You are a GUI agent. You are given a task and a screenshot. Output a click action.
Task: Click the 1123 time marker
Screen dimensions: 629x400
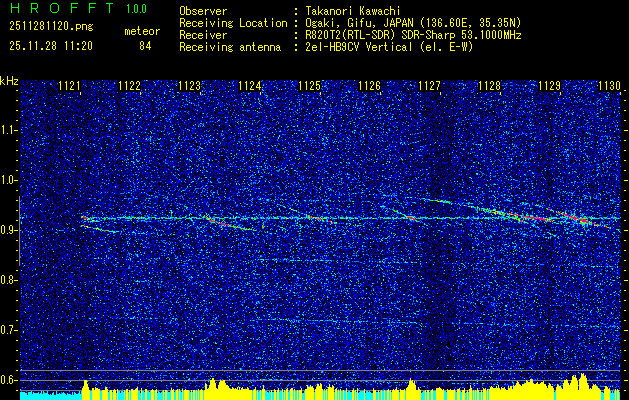click(x=189, y=86)
